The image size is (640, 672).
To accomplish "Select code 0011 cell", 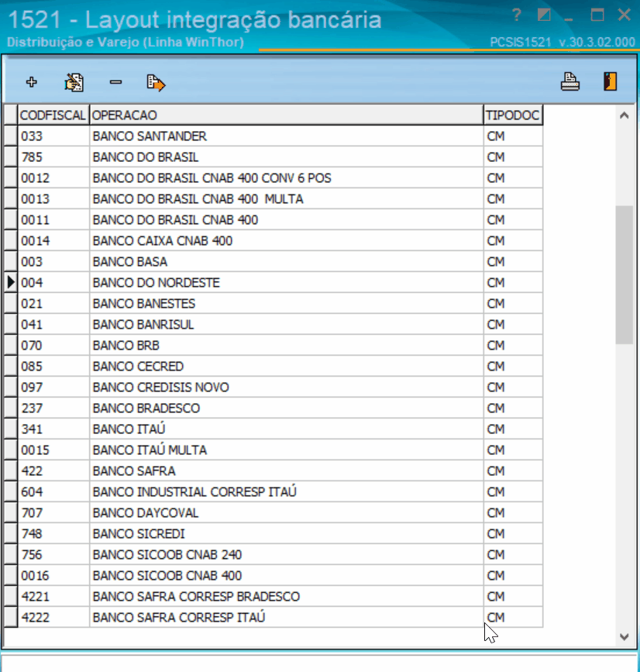I will (53, 220).
